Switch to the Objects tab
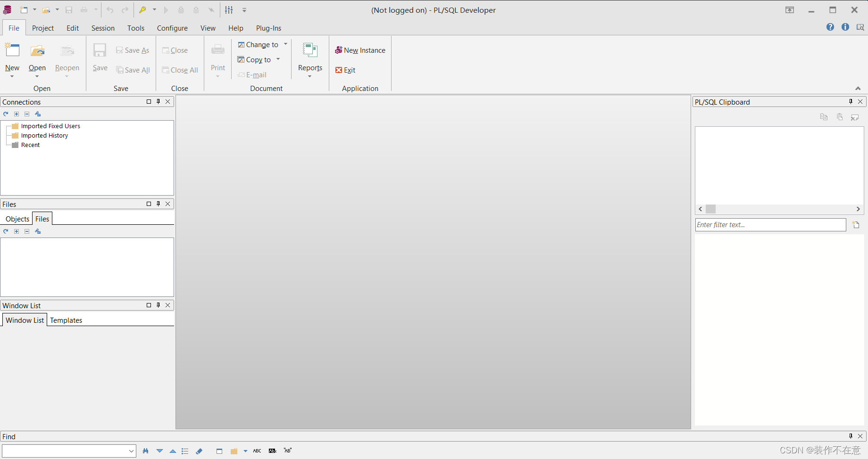Image resolution: width=868 pixels, height=459 pixels. (17, 219)
